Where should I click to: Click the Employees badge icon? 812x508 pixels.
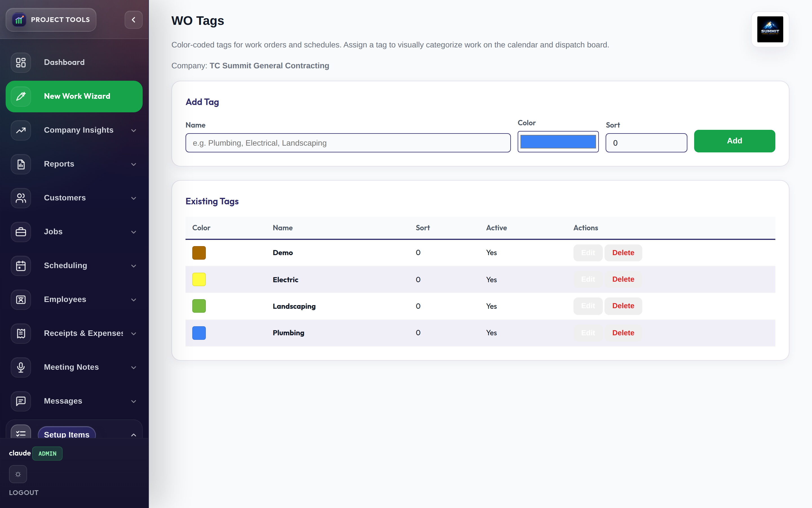click(21, 300)
